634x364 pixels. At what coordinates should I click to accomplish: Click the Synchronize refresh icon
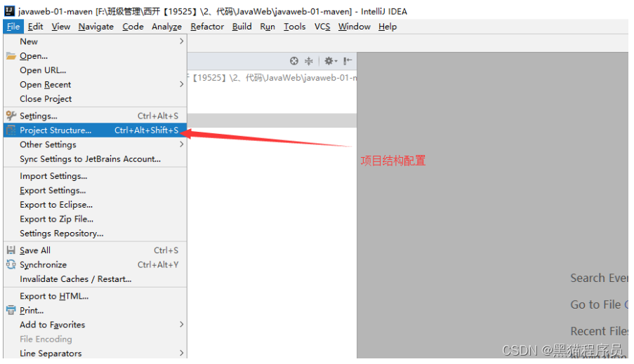pyautogui.click(x=11, y=264)
